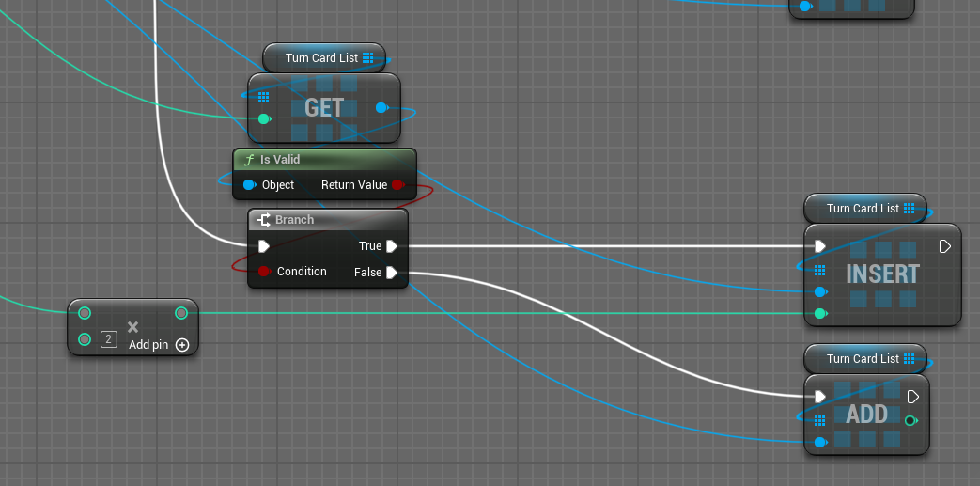
Task: Click the ADD node's execution output pin
Action: (x=912, y=397)
